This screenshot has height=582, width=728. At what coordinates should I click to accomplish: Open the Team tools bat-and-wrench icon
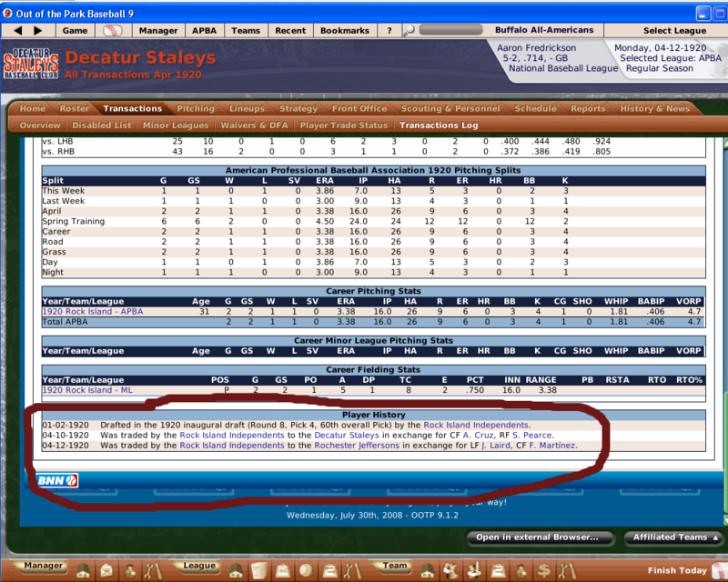567,570
